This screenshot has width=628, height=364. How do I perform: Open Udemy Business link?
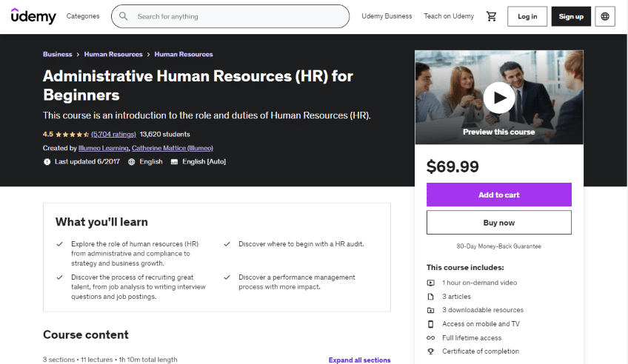click(x=387, y=16)
